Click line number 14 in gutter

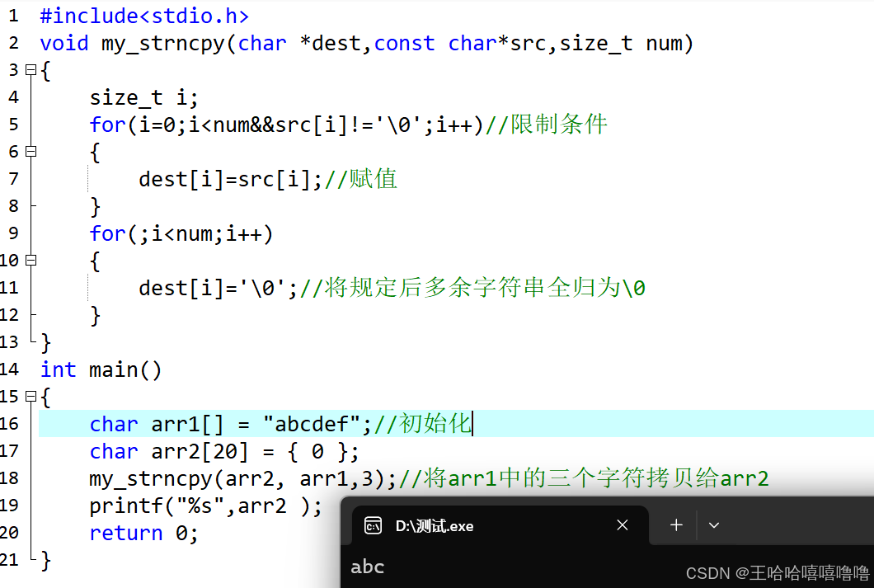(9, 369)
